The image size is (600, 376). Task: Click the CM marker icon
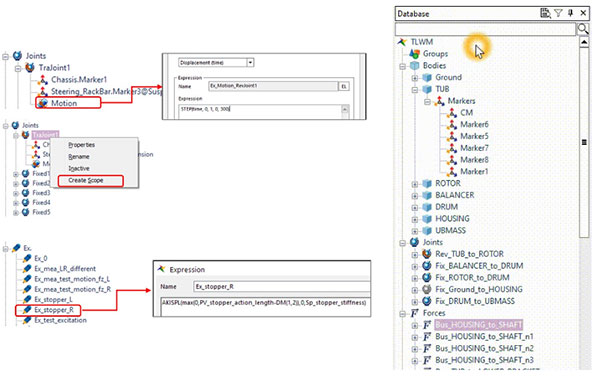(x=452, y=113)
